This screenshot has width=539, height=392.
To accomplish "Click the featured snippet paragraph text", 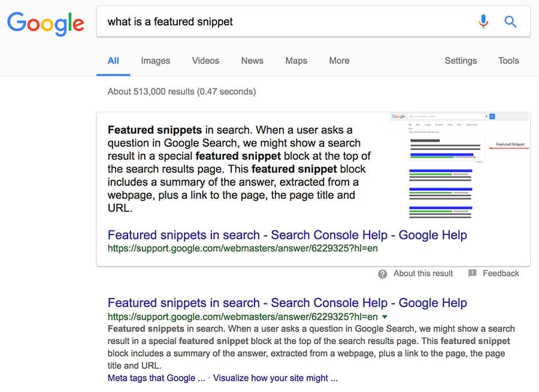I will pyautogui.click(x=239, y=169).
